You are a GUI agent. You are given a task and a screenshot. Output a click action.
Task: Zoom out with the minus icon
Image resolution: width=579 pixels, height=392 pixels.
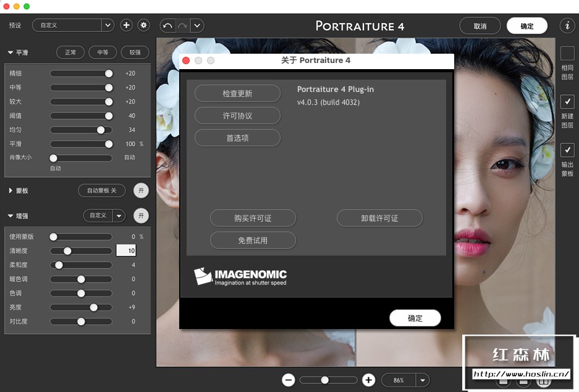pos(289,380)
